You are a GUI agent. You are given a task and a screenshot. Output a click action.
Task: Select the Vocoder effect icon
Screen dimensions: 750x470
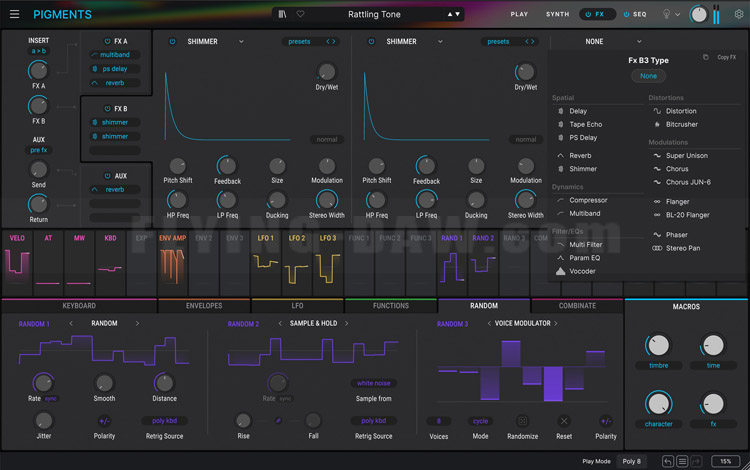pyautogui.click(x=561, y=271)
